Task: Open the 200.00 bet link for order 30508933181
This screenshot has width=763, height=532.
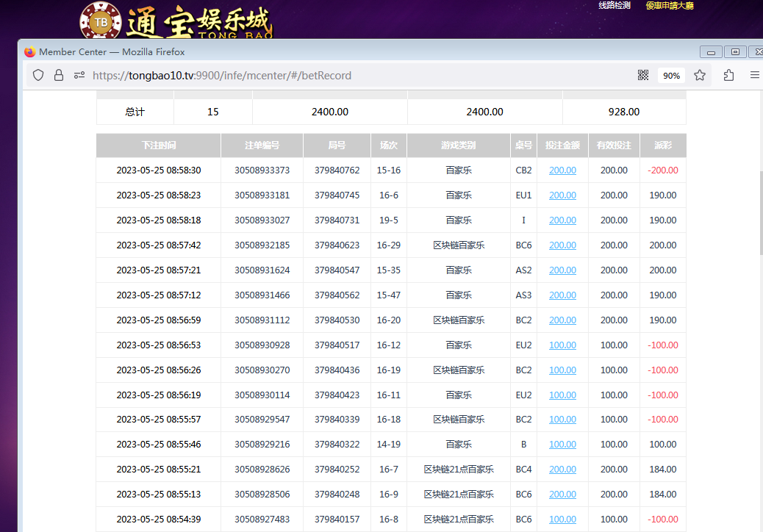Action: tap(562, 195)
